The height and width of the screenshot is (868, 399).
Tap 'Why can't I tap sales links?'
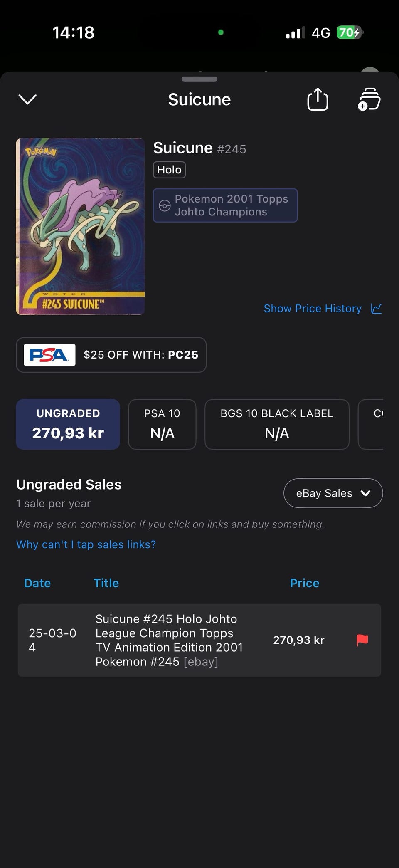coord(86,544)
